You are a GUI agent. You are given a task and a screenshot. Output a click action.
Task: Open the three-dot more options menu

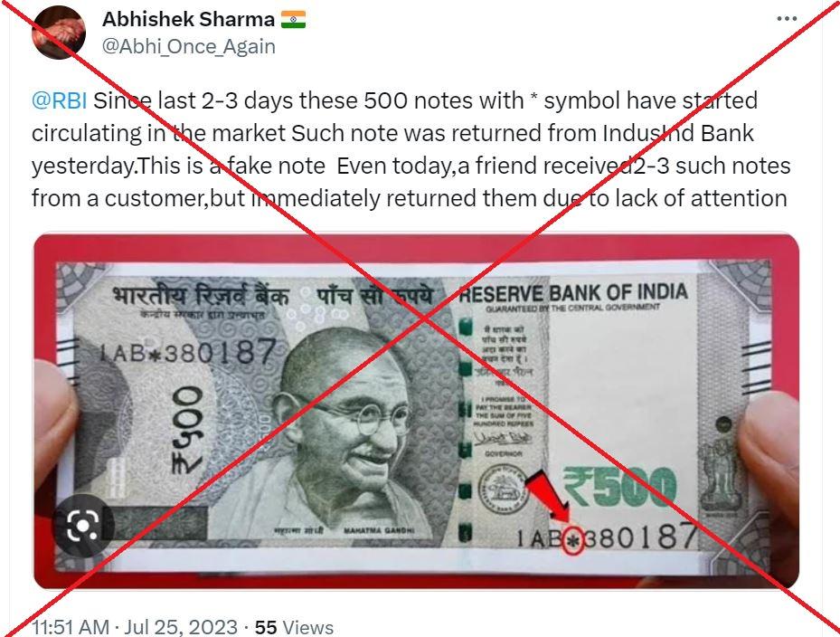787,19
